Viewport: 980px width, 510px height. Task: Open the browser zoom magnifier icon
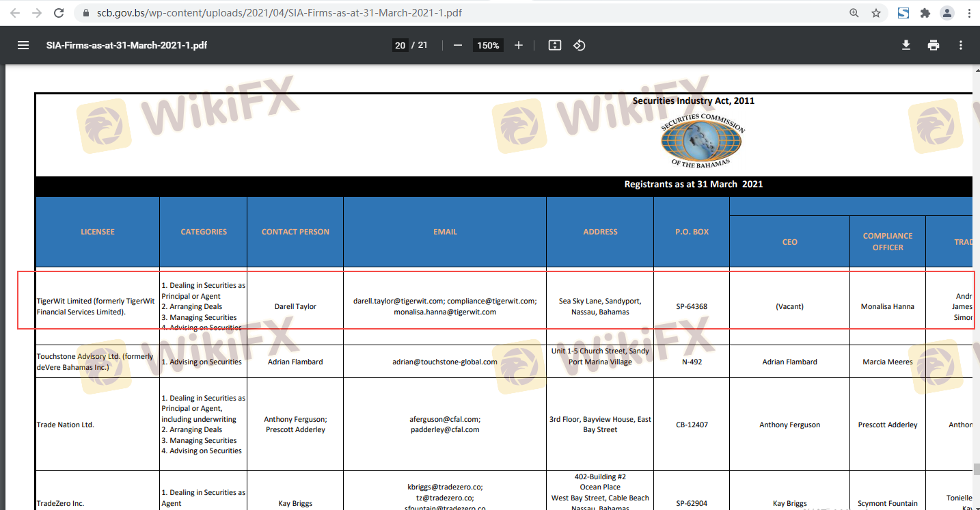[x=854, y=13]
